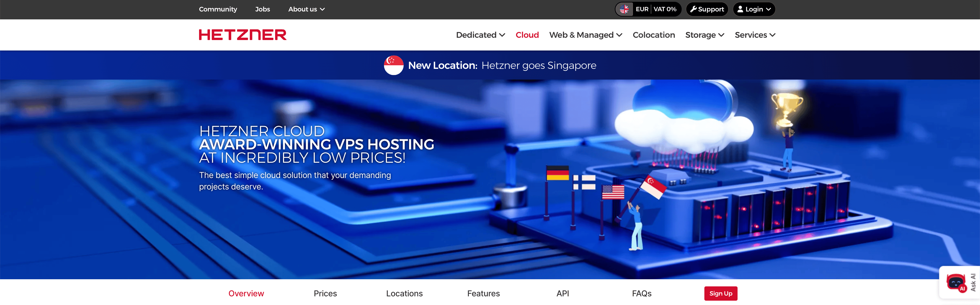Open the Community link
980x305 pixels.
[x=218, y=9]
